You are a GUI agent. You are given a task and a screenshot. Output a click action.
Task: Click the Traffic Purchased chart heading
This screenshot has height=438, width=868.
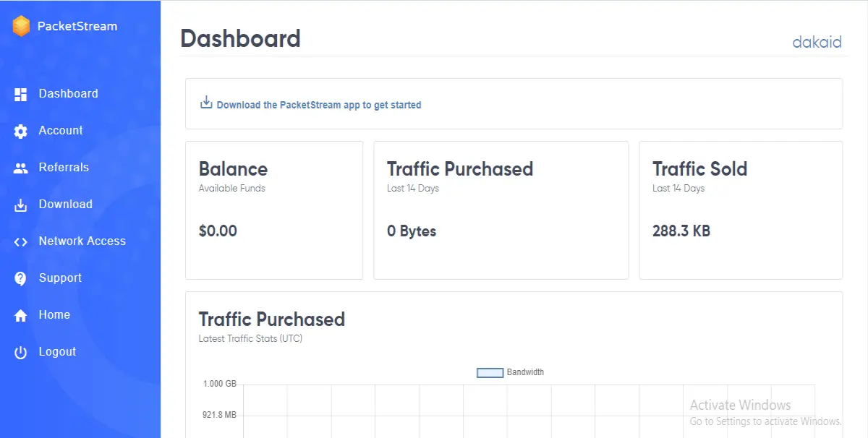pyautogui.click(x=272, y=319)
